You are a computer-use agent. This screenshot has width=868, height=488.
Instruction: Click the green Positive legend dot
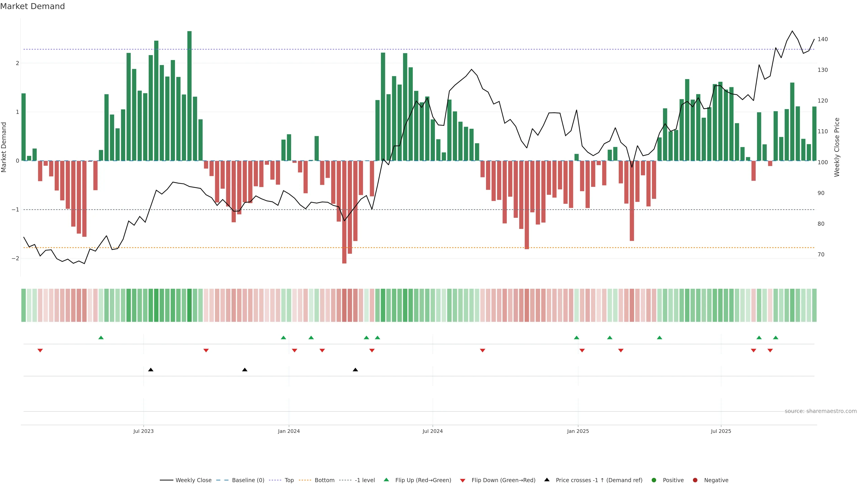tap(654, 480)
